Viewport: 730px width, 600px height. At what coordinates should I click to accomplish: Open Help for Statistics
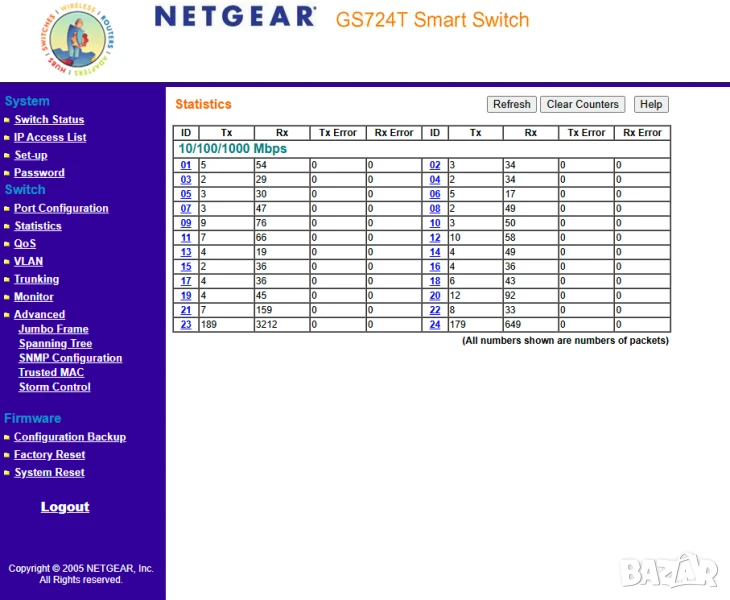click(x=651, y=104)
